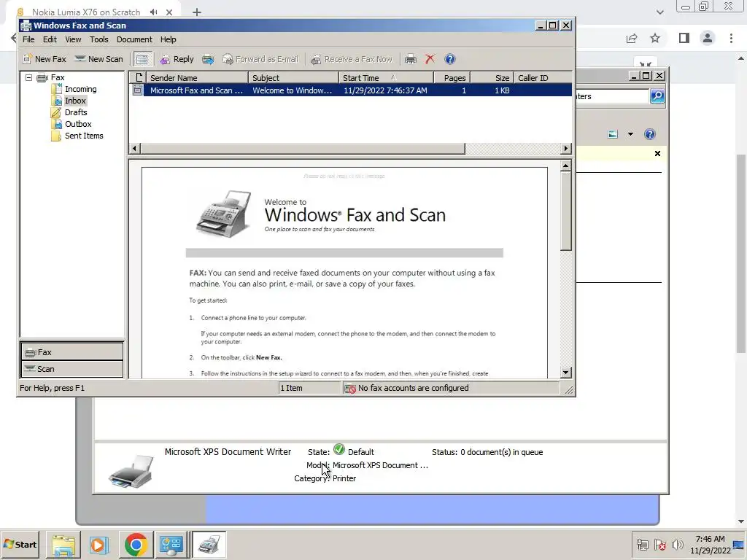Image resolution: width=747 pixels, height=560 pixels.
Task: Click the Forward as E-mail button
Action: click(x=260, y=59)
